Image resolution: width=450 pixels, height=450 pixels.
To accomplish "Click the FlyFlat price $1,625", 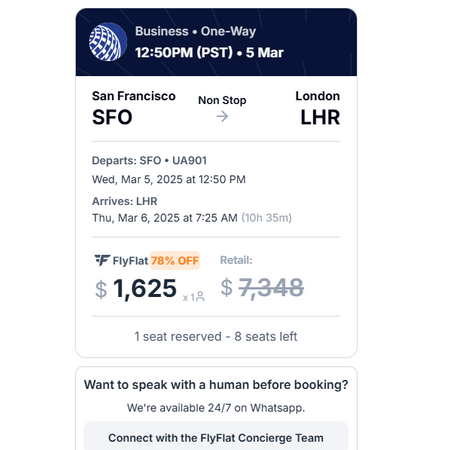I will 136,289.
